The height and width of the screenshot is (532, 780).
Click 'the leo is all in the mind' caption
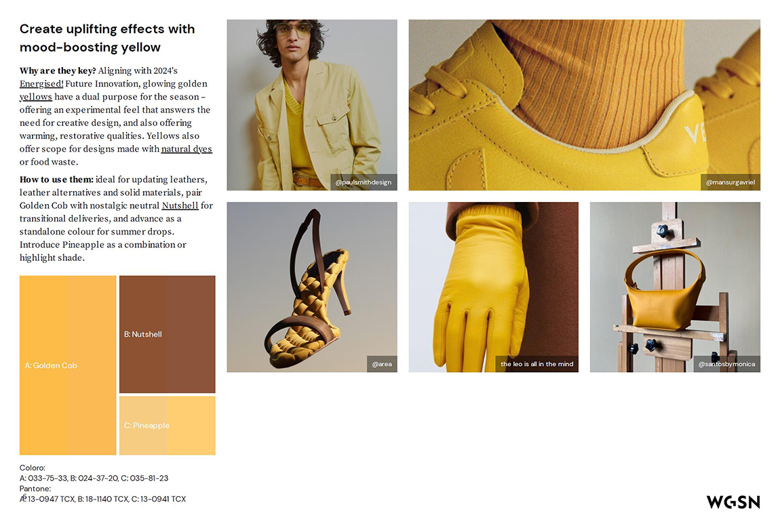537,364
